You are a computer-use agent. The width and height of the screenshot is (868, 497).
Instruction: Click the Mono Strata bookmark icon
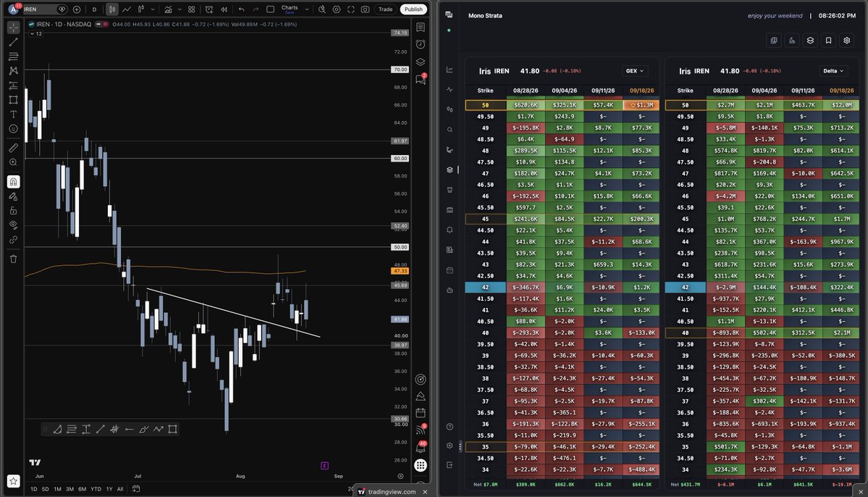[x=828, y=41]
